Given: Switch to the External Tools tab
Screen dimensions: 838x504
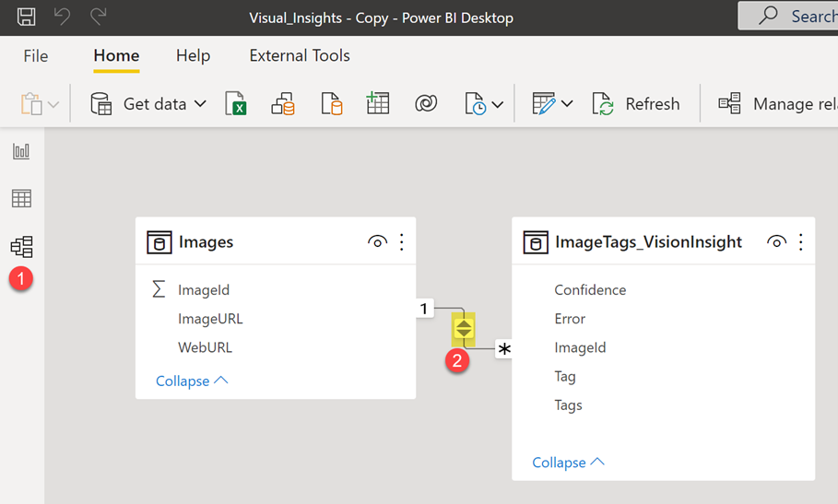Looking at the screenshot, I should click(x=300, y=55).
